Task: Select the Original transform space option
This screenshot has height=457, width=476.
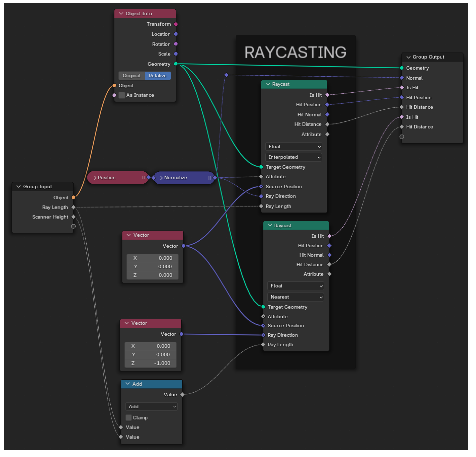Action: (x=132, y=75)
